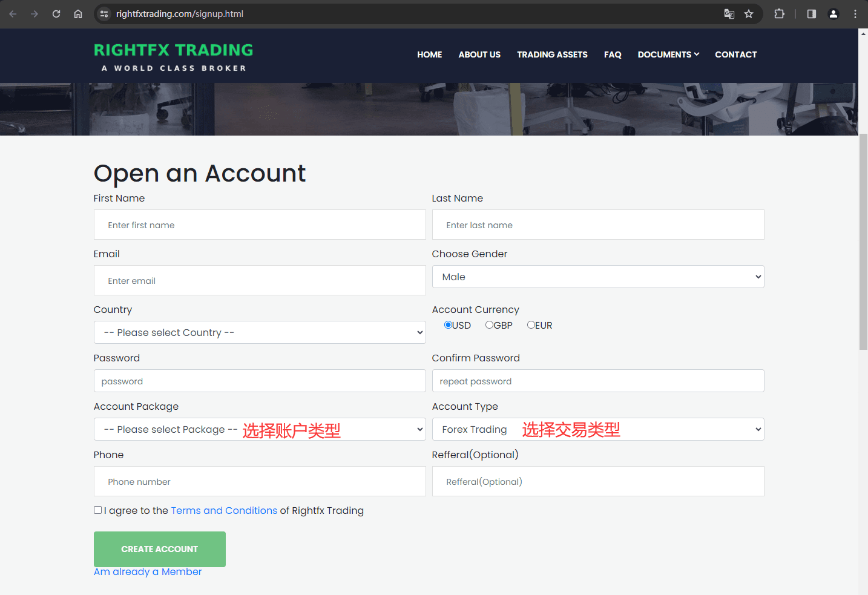Open the CONTACT page

click(x=736, y=54)
